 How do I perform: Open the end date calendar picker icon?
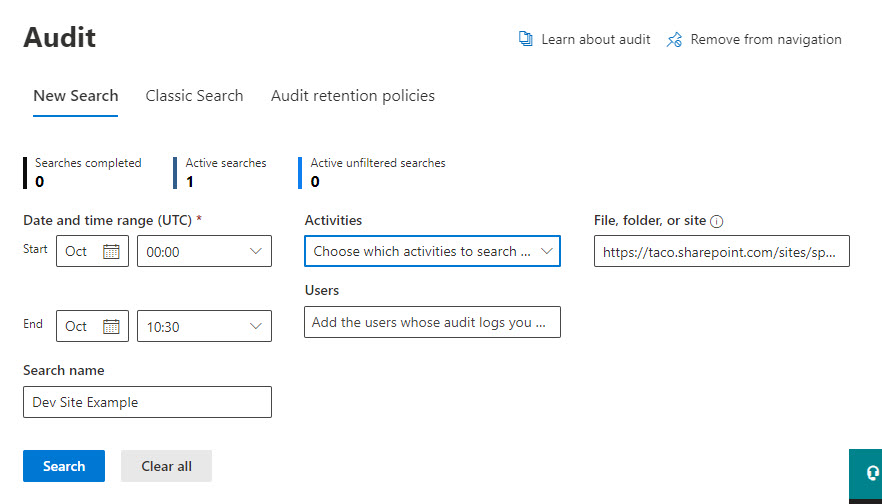click(x=111, y=326)
